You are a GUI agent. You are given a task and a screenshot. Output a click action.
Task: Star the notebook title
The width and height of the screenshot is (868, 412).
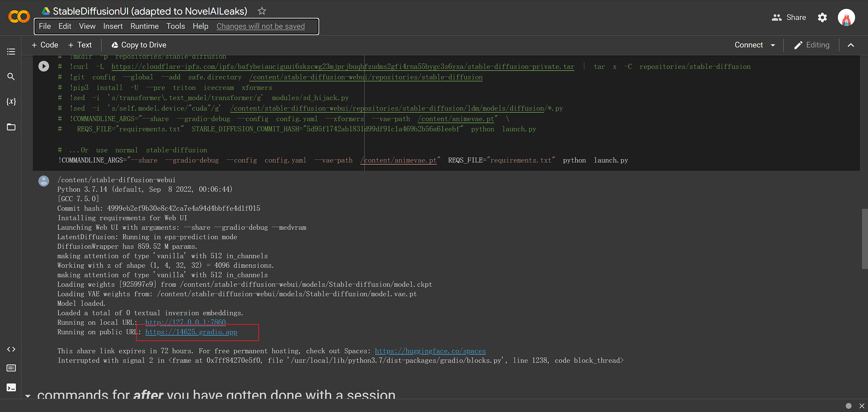262,11
